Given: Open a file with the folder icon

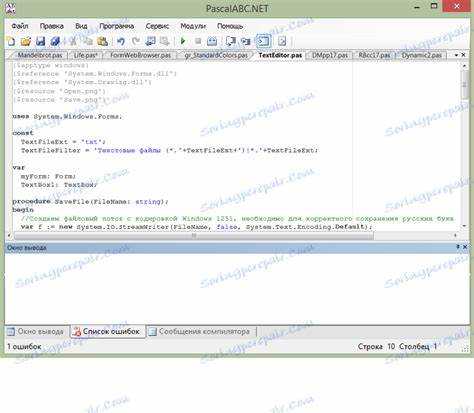Looking at the screenshot, I should [x=25, y=41].
